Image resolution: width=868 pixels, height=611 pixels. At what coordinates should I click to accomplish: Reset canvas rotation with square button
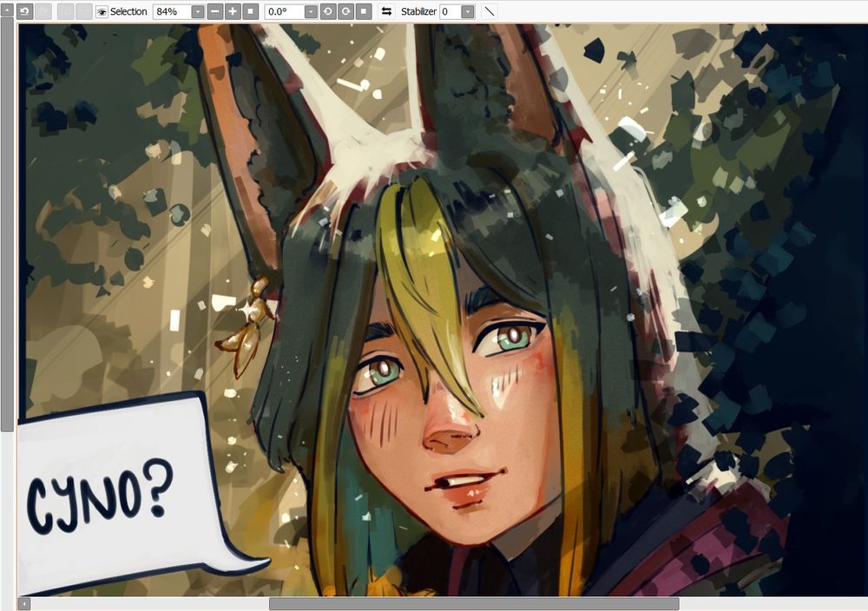click(364, 11)
